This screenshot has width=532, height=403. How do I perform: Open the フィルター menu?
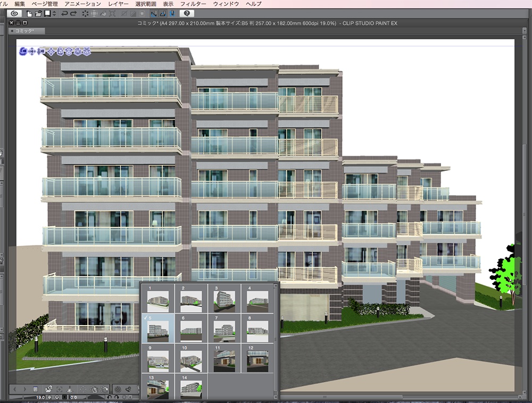point(193,4)
